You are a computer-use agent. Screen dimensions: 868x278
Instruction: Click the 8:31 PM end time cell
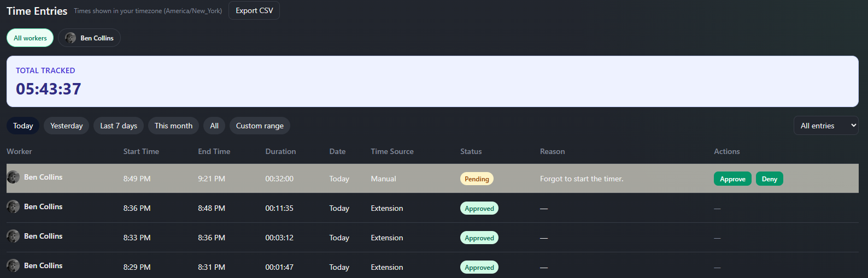212,267
